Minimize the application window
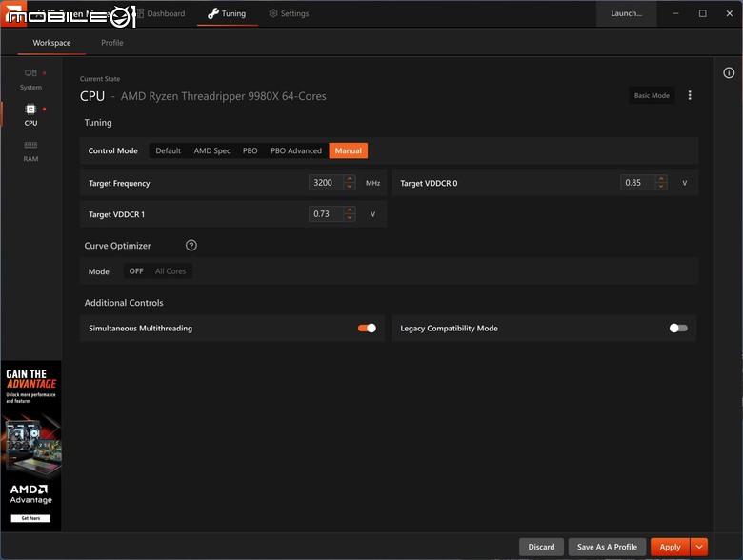 pyautogui.click(x=675, y=13)
